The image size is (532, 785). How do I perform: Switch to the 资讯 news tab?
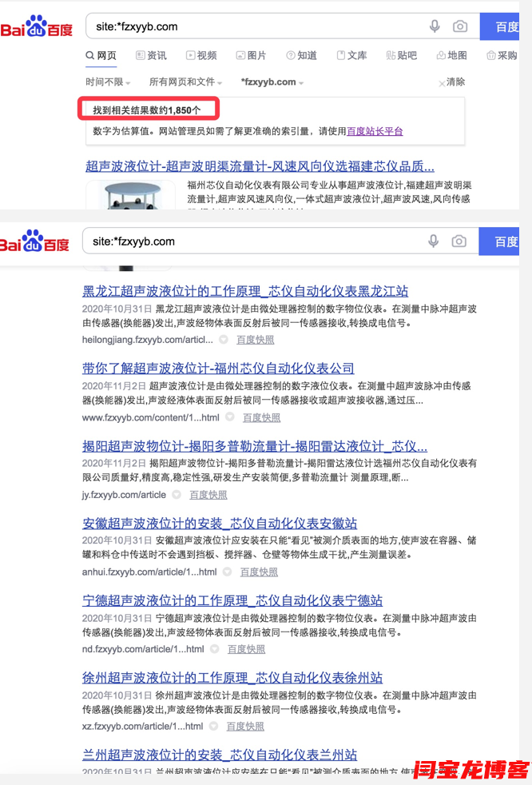coord(151,55)
